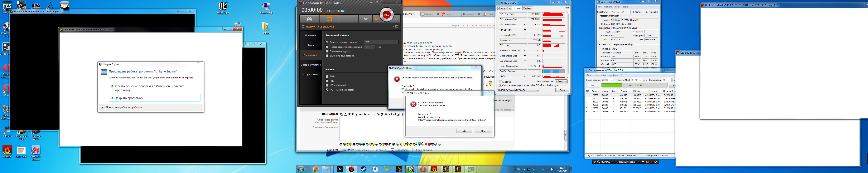Open Power Consumption sensor dropdown

[x=525, y=66]
